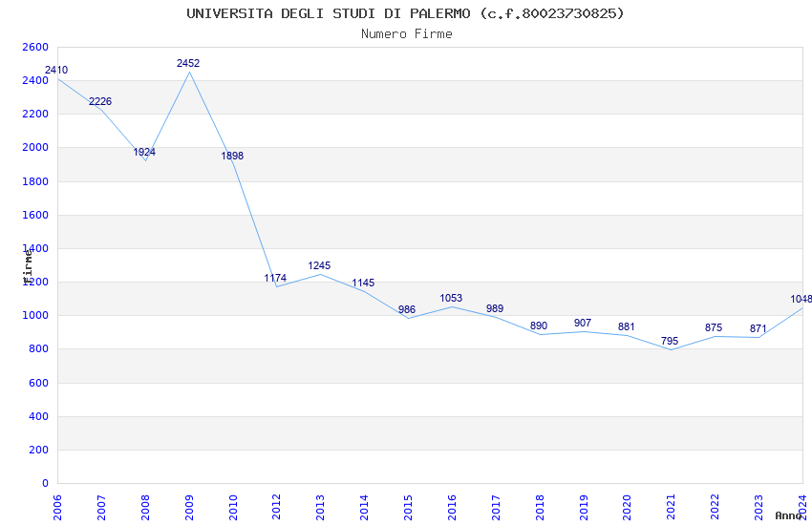This screenshot has height=525, width=812.
Task: Click the subtitle Numero Firme
Action: (x=407, y=34)
